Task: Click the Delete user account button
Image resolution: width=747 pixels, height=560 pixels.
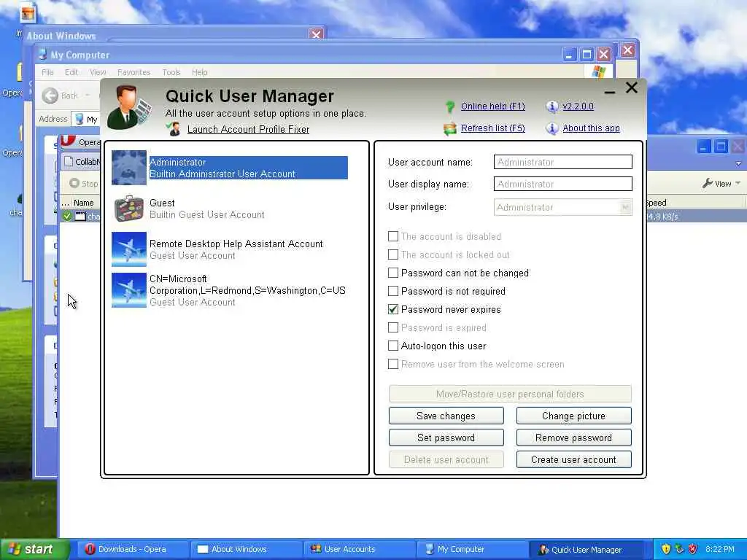Action: tap(446, 459)
